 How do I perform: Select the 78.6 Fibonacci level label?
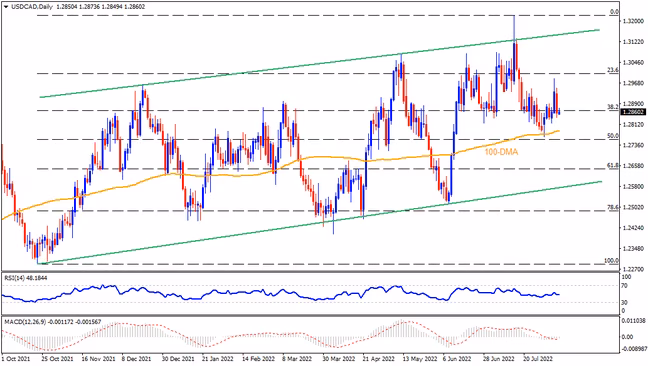click(613, 207)
